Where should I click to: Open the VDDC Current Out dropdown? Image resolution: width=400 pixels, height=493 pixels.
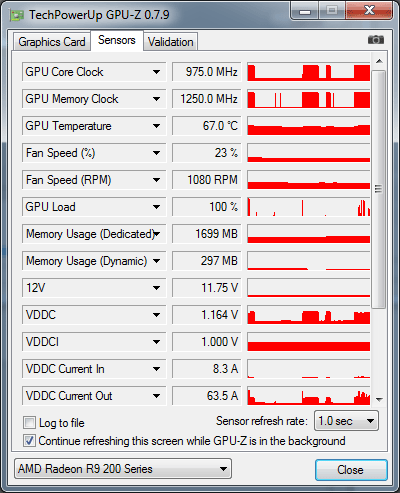(x=156, y=396)
